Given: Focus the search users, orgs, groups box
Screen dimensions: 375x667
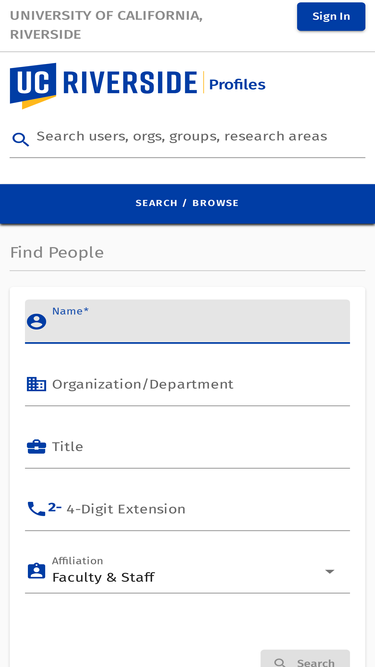Looking at the screenshot, I should tap(188, 137).
